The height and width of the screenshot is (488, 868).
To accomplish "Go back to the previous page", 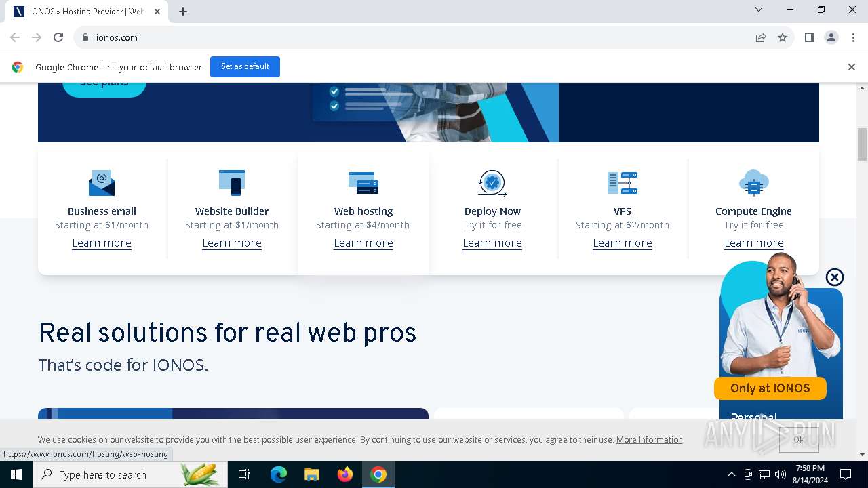I will [15, 37].
